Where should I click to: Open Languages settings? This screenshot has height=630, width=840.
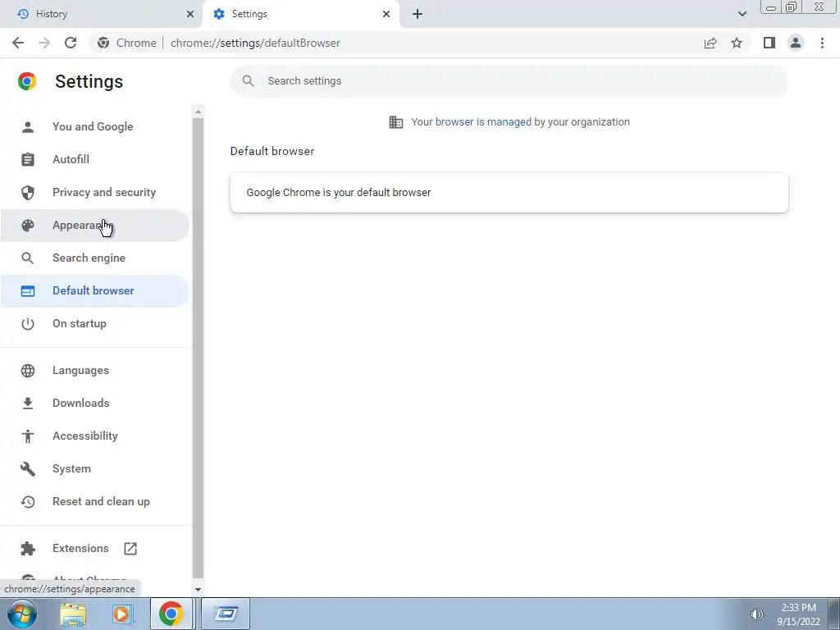click(95, 370)
